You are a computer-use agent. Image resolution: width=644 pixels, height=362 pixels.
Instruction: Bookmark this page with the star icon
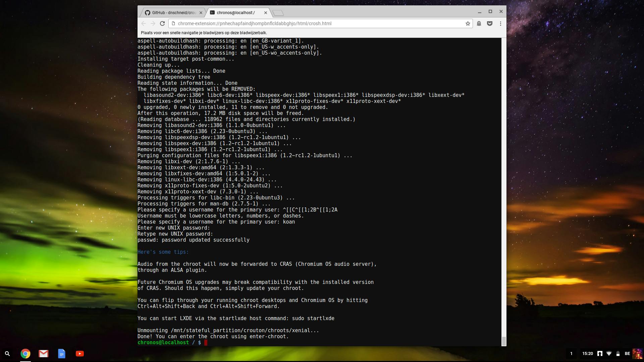[x=468, y=23]
